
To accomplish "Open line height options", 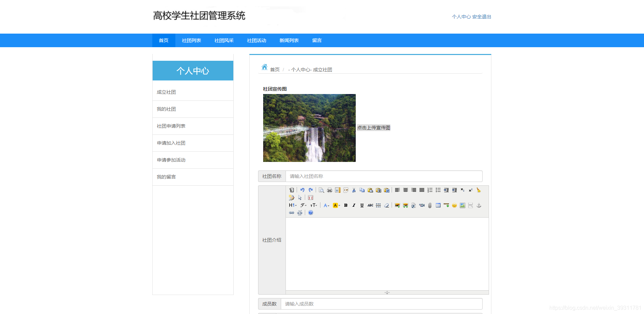I will (378, 205).
